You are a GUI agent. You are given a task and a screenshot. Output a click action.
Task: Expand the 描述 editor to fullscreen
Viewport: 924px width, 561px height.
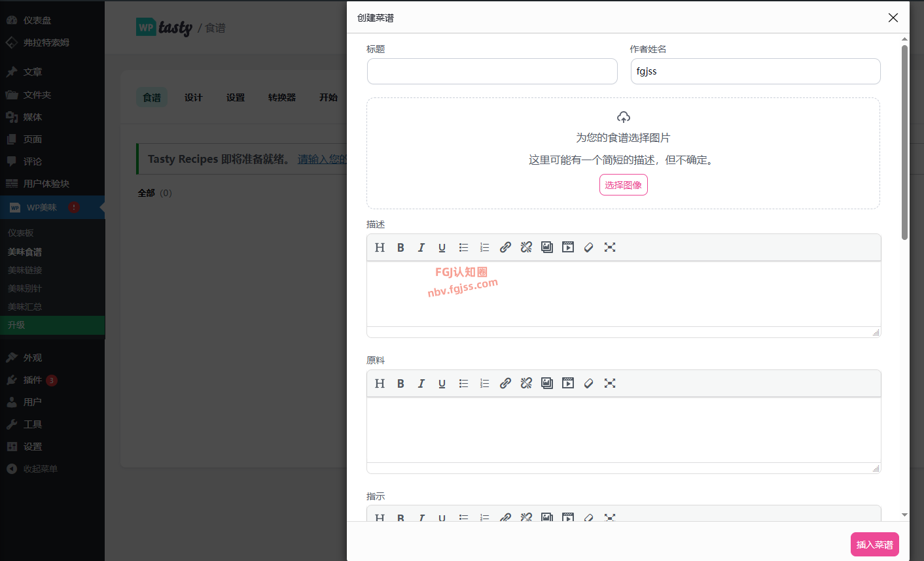pyautogui.click(x=610, y=247)
